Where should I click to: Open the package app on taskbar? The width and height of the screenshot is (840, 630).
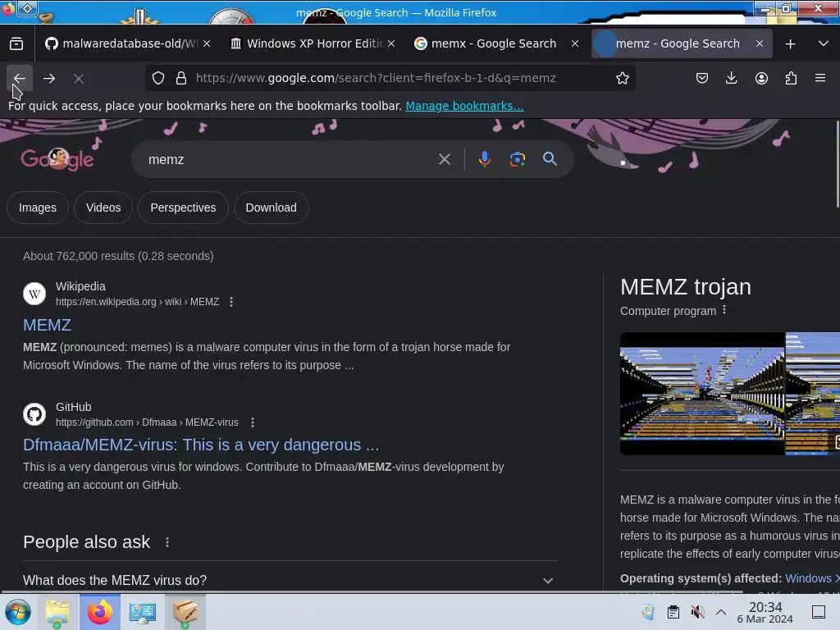(x=185, y=612)
